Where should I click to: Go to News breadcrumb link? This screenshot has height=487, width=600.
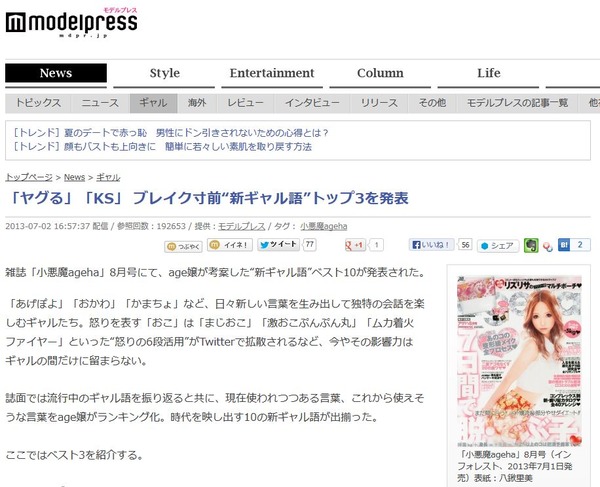(74, 177)
